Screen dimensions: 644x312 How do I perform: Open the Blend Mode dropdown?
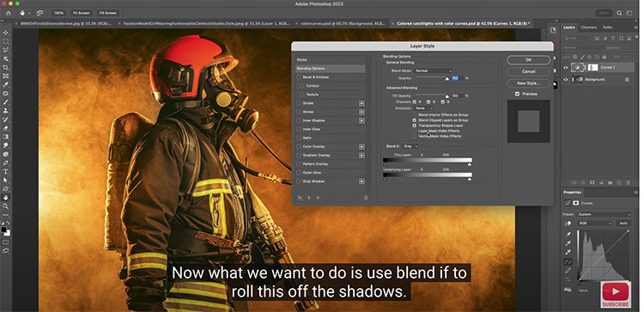coord(434,70)
